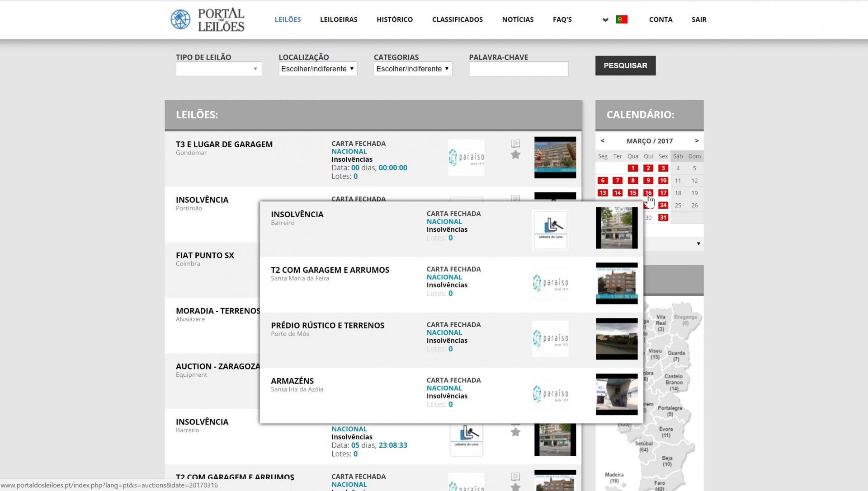Click the Palavra-Chave input field

tap(519, 69)
